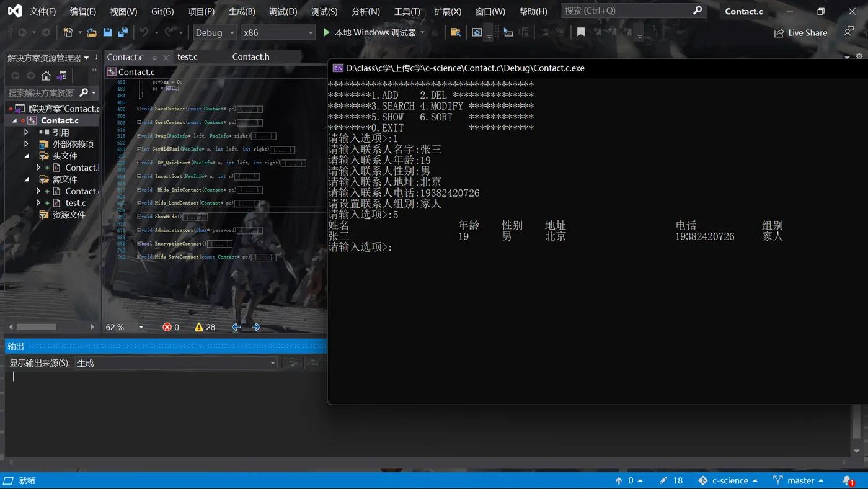Screen dimensions: 868x489
Task: Click the pencil pending changes 18 indicator
Action: pos(671,480)
